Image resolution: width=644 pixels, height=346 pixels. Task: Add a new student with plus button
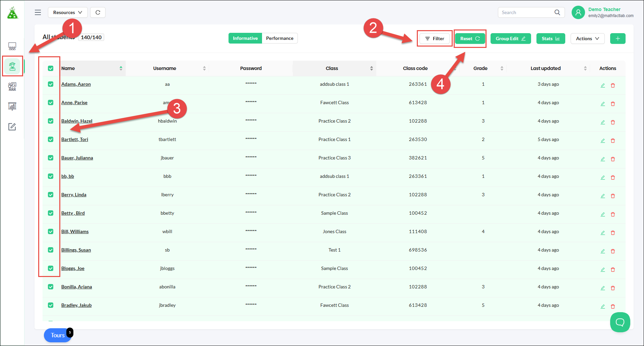[618, 39]
